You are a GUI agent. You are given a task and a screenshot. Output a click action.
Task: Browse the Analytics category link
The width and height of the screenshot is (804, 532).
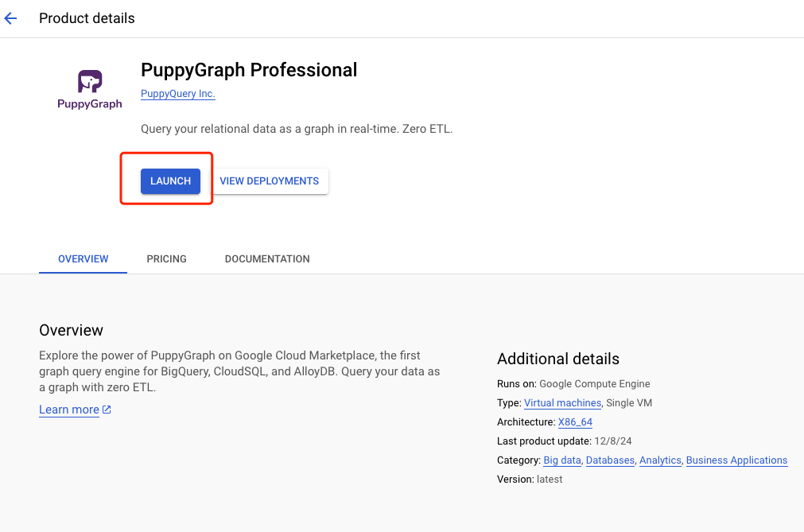660,460
